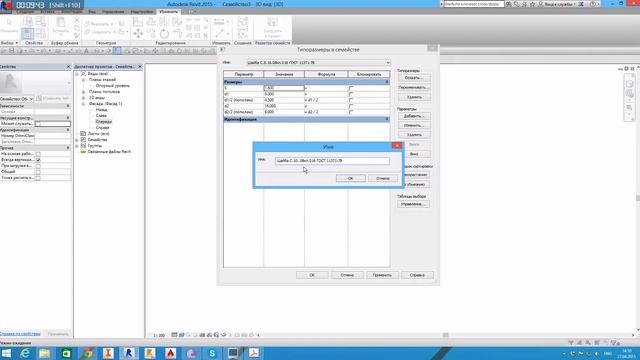Open the green Store taskbar icon
The image size is (640, 360).
[x=66, y=353]
